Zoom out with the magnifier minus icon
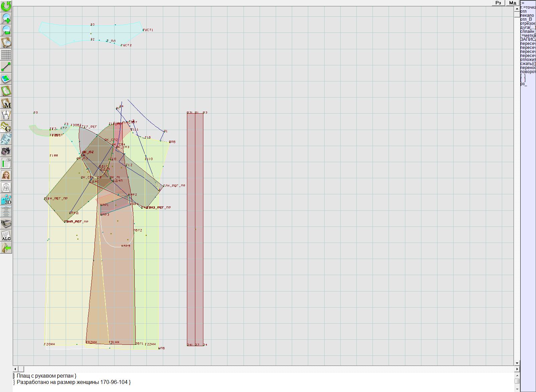Viewport: 536px width, 392px height. point(6,30)
